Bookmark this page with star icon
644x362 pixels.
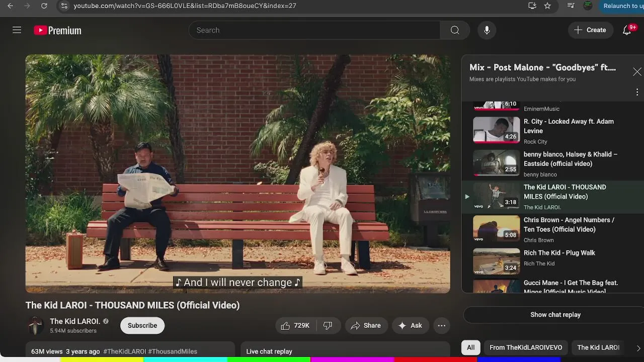point(547,6)
